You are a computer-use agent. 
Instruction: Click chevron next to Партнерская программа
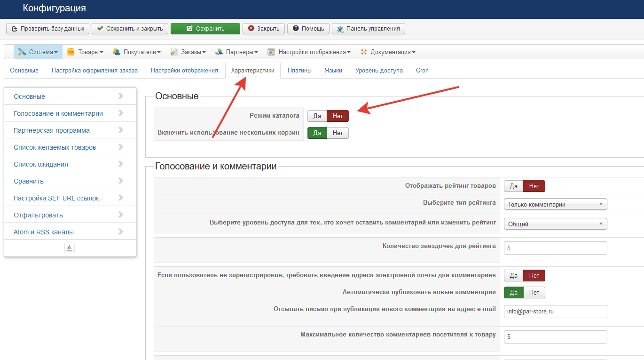point(121,130)
